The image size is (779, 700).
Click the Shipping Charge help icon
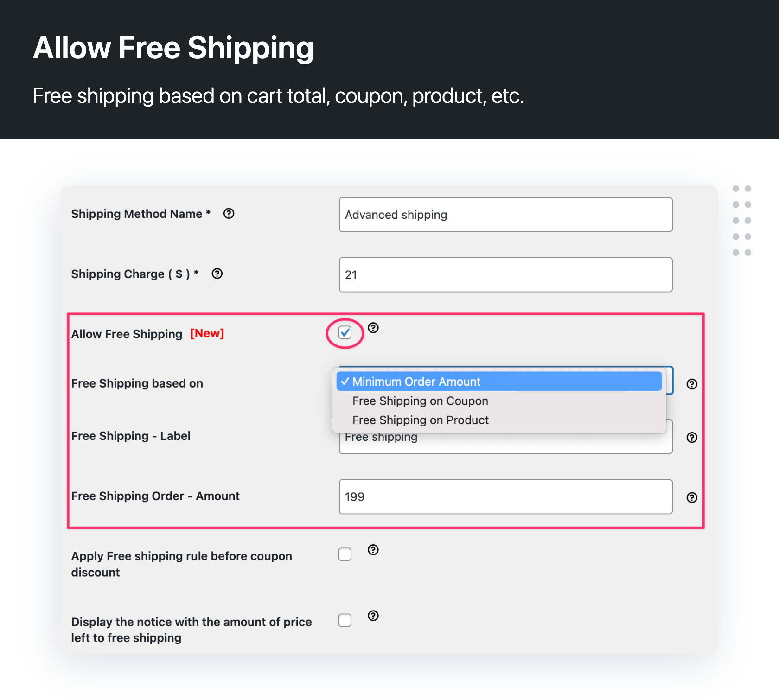[x=217, y=274]
